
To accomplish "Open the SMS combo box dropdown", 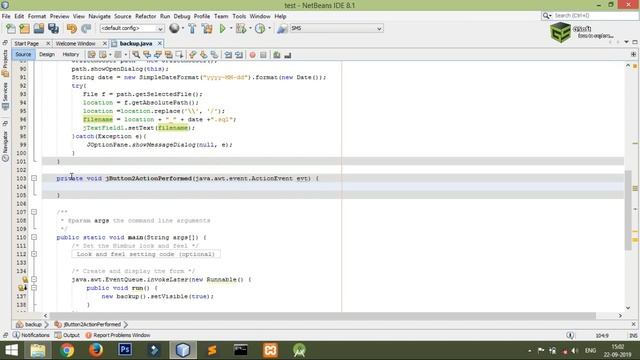I will (x=379, y=29).
